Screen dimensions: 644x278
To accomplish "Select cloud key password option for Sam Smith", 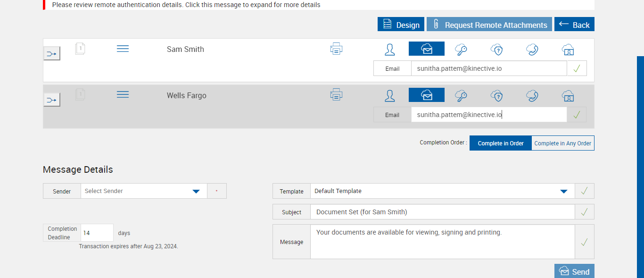I will click(461, 50).
